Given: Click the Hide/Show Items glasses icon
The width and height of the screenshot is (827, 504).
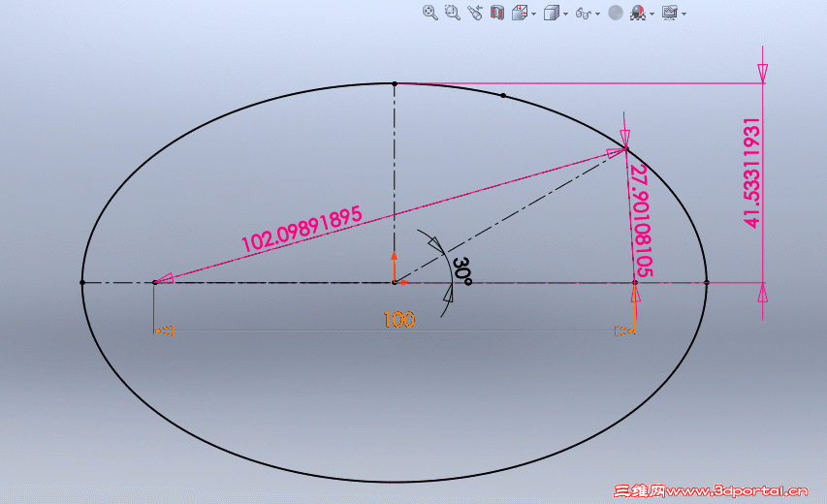Looking at the screenshot, I should click(x=583, y=14).
